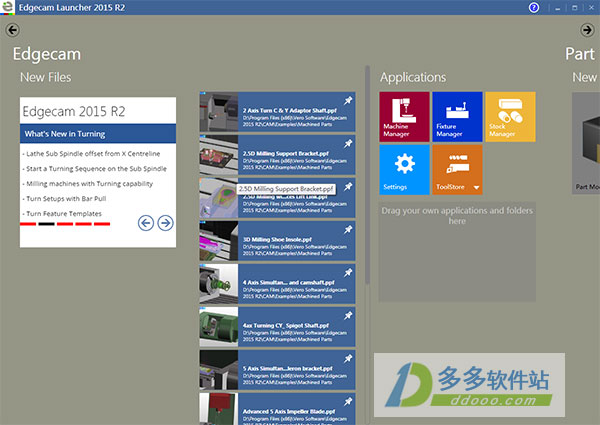Select Lathe Sub Spindle offset from X Centreline
Viewport: 600px width, 425px height.
(93, 154)
